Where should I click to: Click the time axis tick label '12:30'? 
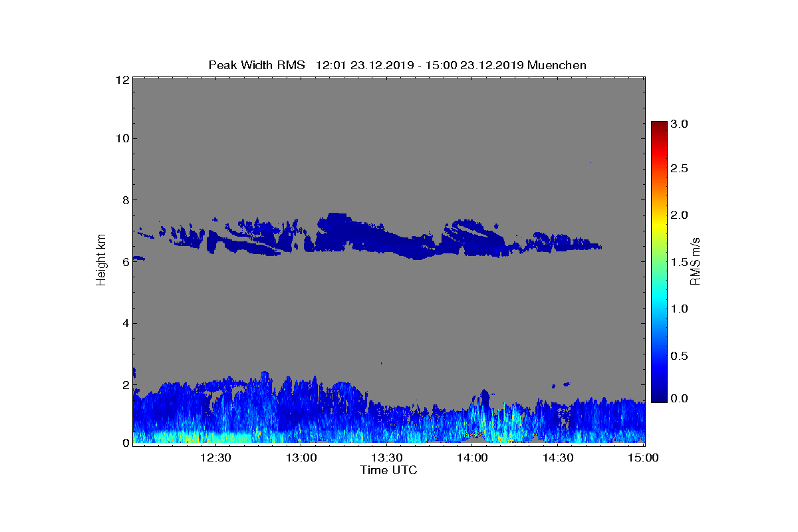click(x=215, y=458)
